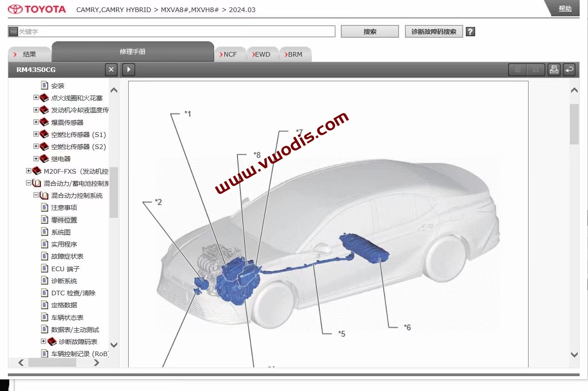Expand the M20F-FXS engine control node
The width and height of the screenshot is (588, 391).
click(28, 170)
